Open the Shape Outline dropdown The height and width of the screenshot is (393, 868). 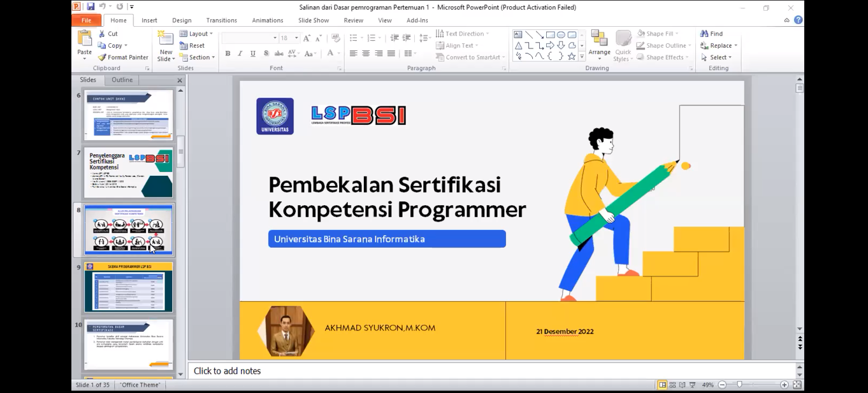tap(663, 46)
